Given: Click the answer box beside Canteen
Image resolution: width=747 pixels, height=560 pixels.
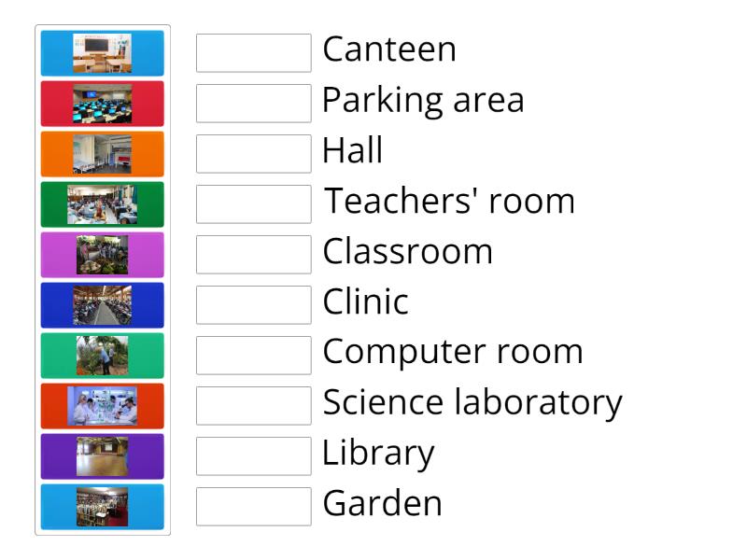Looking at the screenshot, I should [x=253, y=53].
